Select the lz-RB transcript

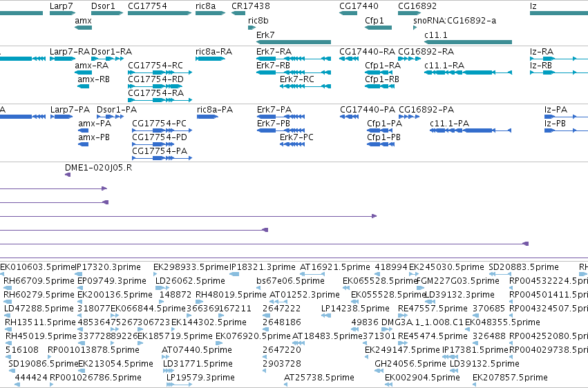559,72
